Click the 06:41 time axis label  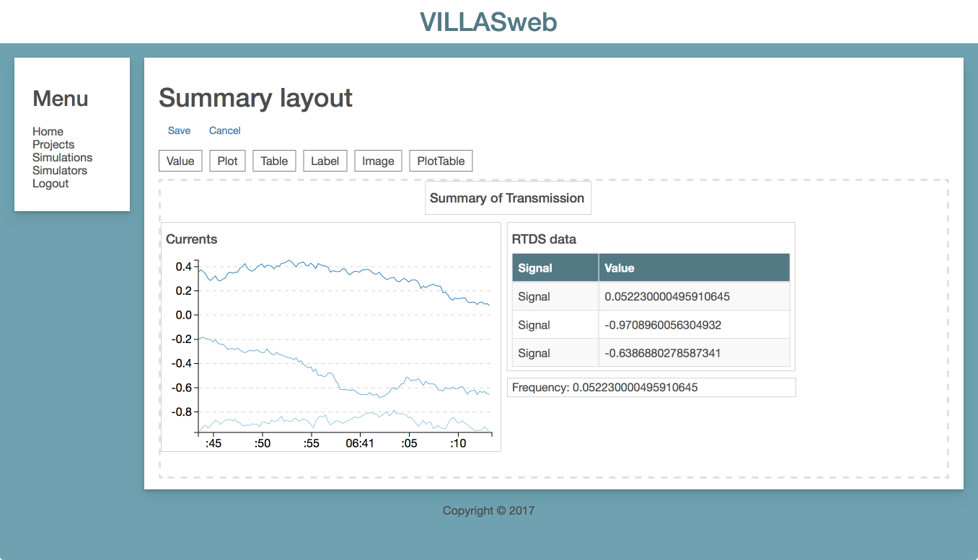coord(360,443)
